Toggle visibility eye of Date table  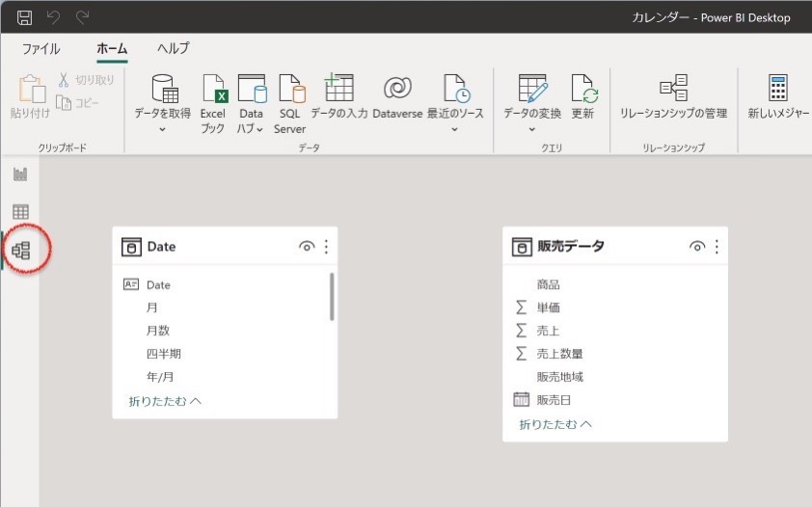coord(307,247)
